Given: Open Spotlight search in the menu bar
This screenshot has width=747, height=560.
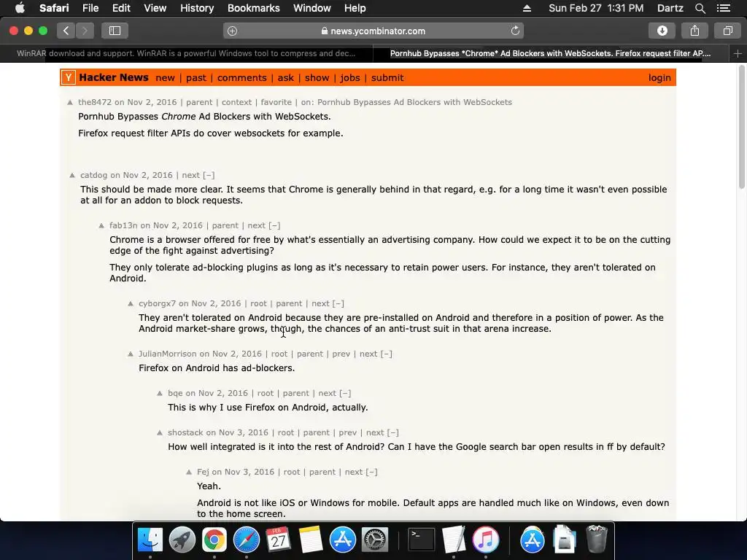Looking at the screenshot, I should pyautogui.click(x=700, y=8).
